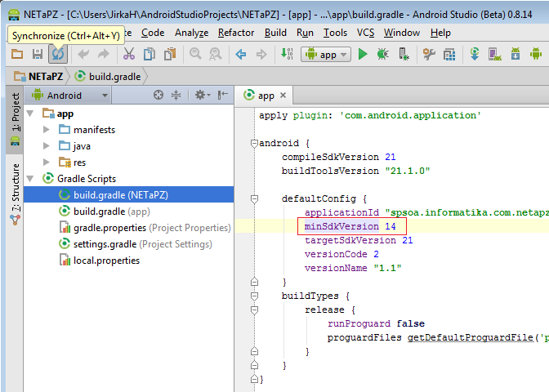Viewport: 549px width, 392px height.
Task: Click the Synchronize toolbar icon
Action: [58, 54]
